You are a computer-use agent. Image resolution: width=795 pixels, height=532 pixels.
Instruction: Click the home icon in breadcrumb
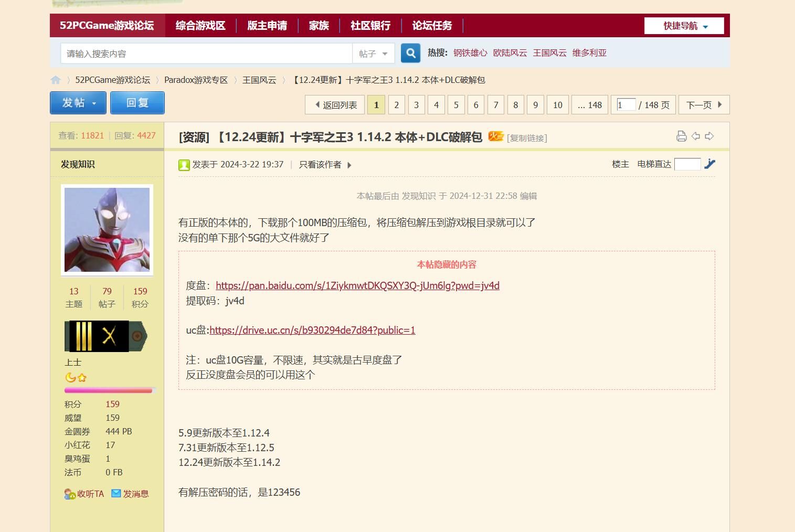point(56,80)
